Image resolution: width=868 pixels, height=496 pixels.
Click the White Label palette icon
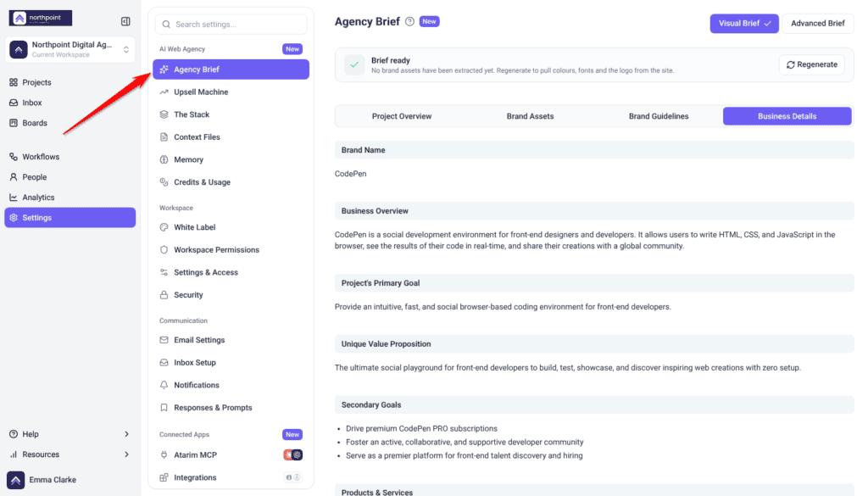tap(164, 227)
